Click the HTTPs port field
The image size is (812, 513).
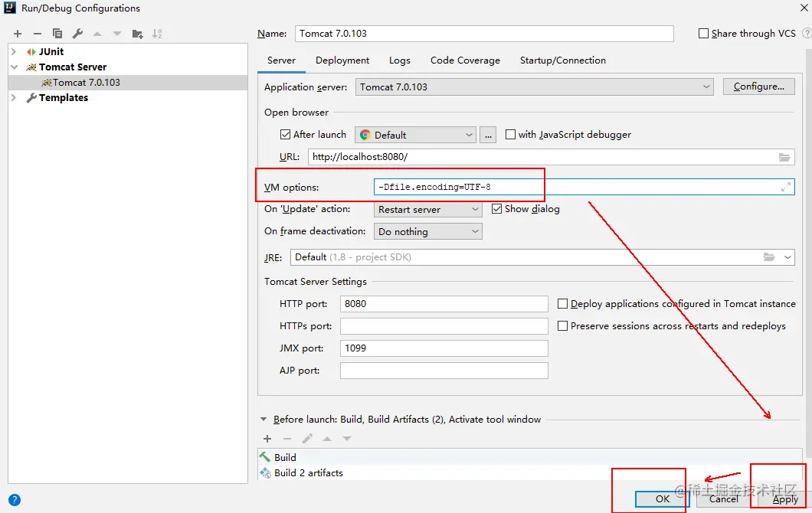444,326
